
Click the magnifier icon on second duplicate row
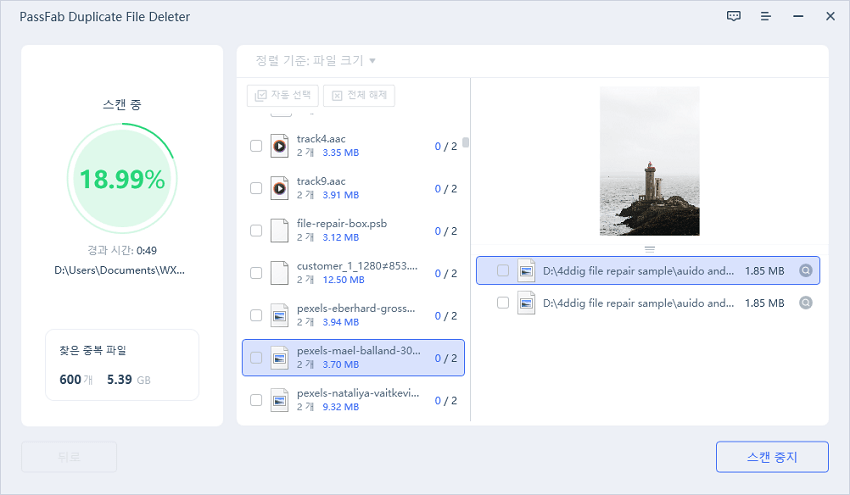point(806,303)
